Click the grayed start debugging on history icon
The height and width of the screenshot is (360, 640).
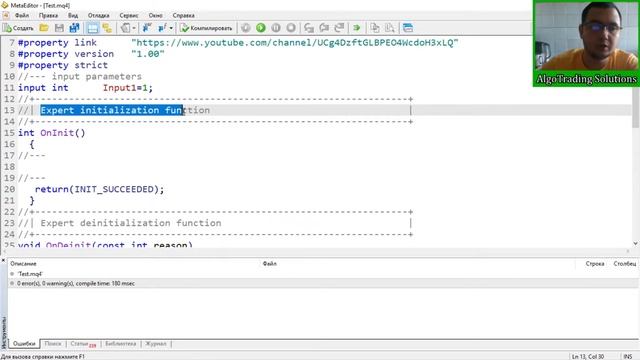point(246,28)
